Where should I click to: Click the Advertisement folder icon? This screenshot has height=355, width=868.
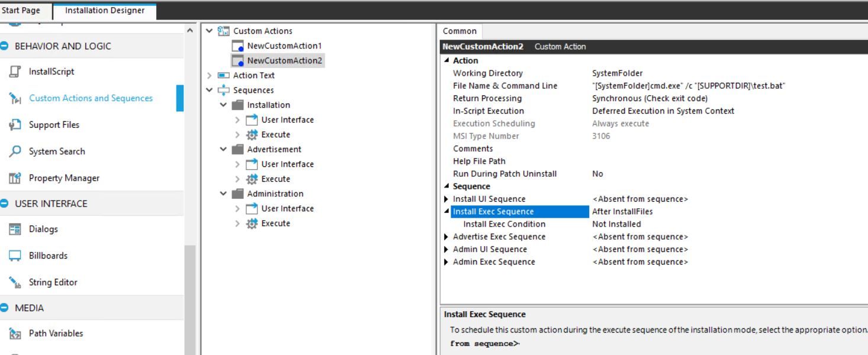pos(238,149)
